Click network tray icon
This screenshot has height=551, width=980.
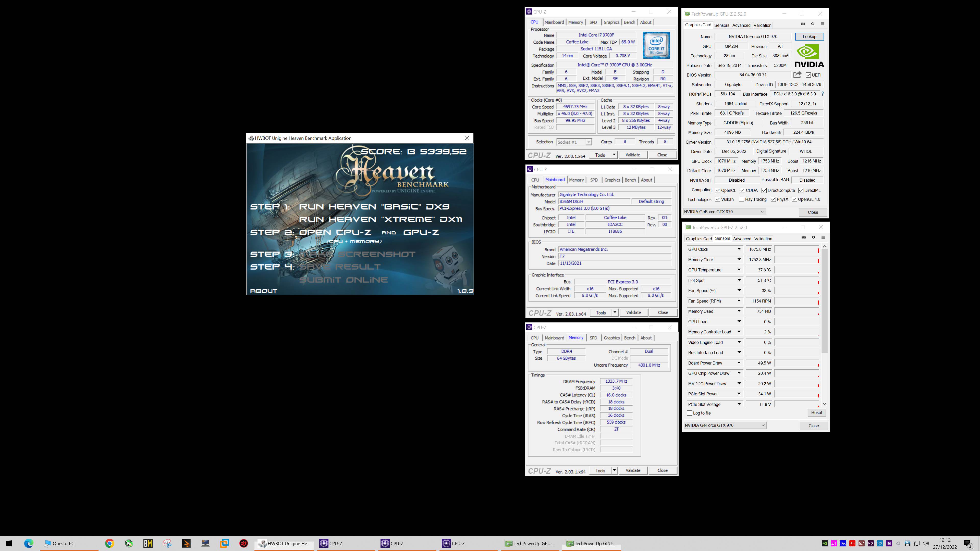[917, 543]
